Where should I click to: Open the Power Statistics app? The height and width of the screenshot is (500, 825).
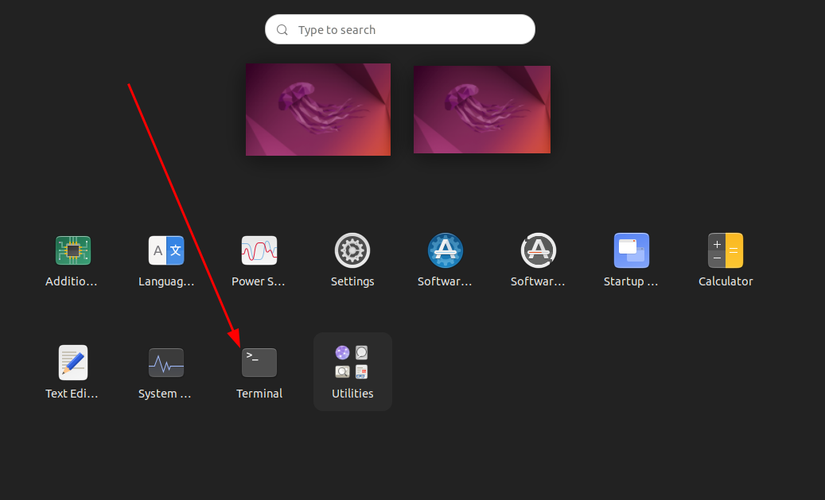click(259, 251)
